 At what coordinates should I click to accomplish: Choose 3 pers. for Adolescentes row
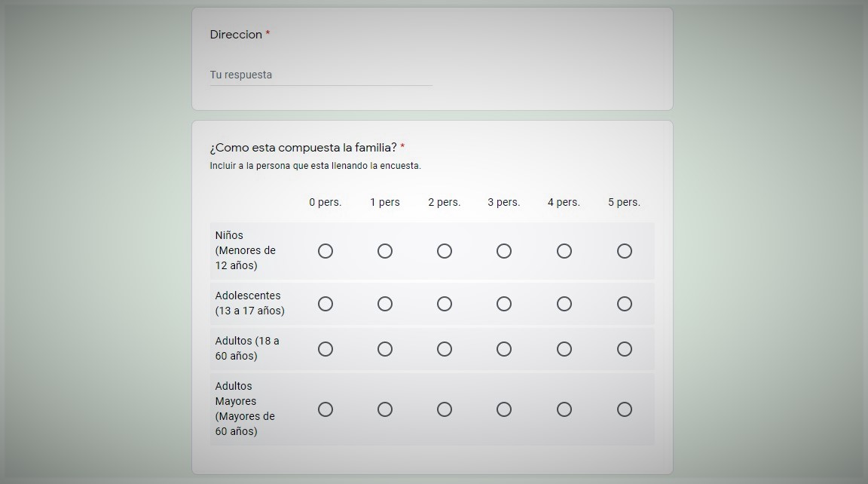(504, 304)
